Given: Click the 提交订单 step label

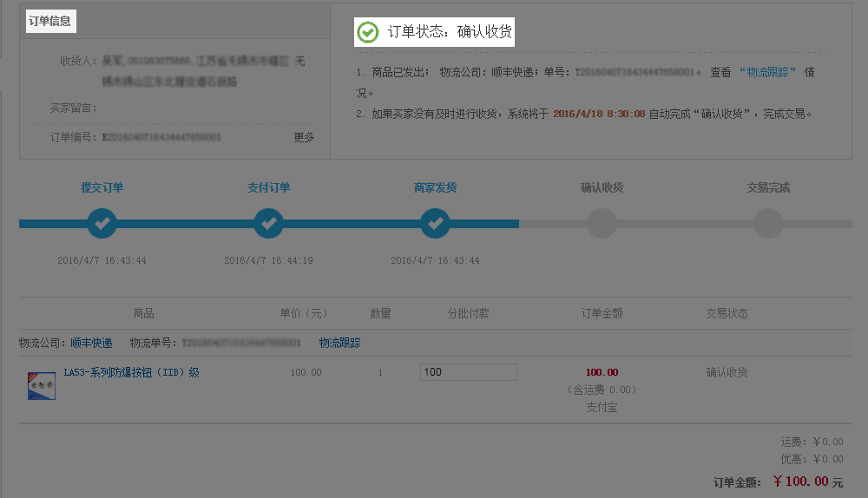Looking at the screenshot, I should (102, 187).
